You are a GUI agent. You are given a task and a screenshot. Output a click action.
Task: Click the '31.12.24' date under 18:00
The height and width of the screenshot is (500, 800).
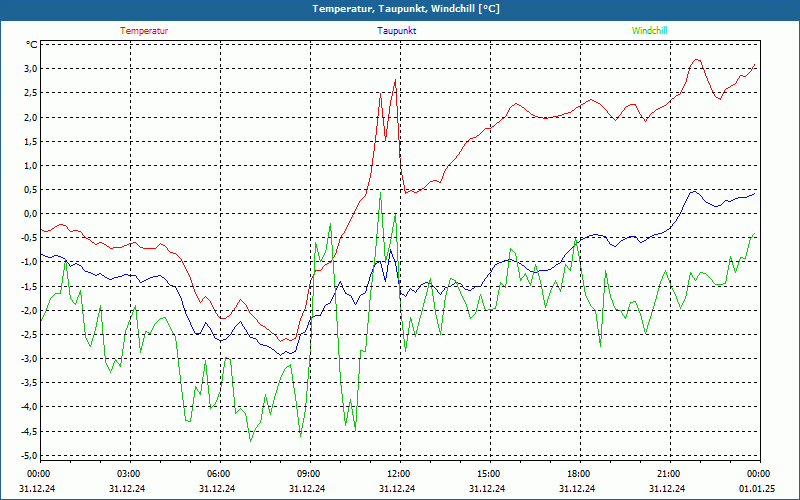click(x=577, y=489)
